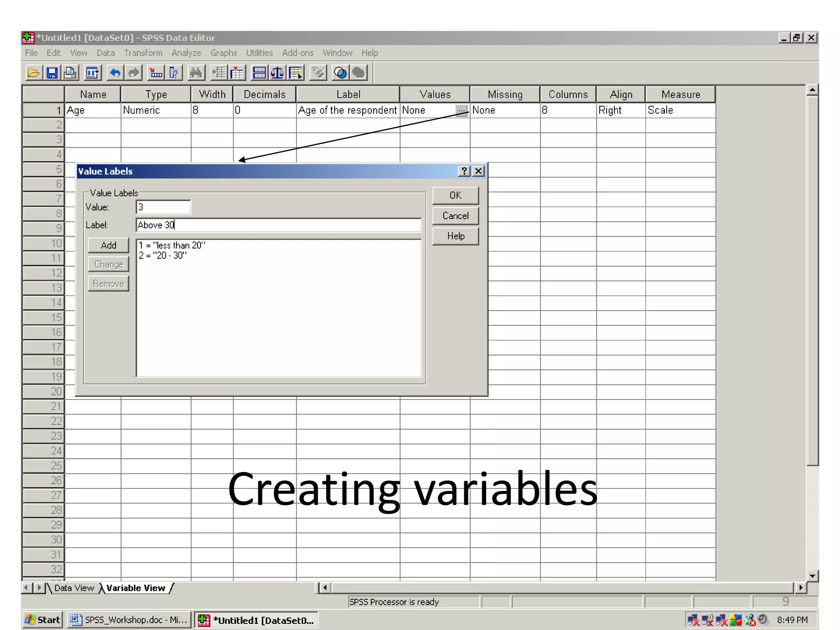Click the Right align cell
The height and width of the screenshot is (630, 840).
click(621, 110)
